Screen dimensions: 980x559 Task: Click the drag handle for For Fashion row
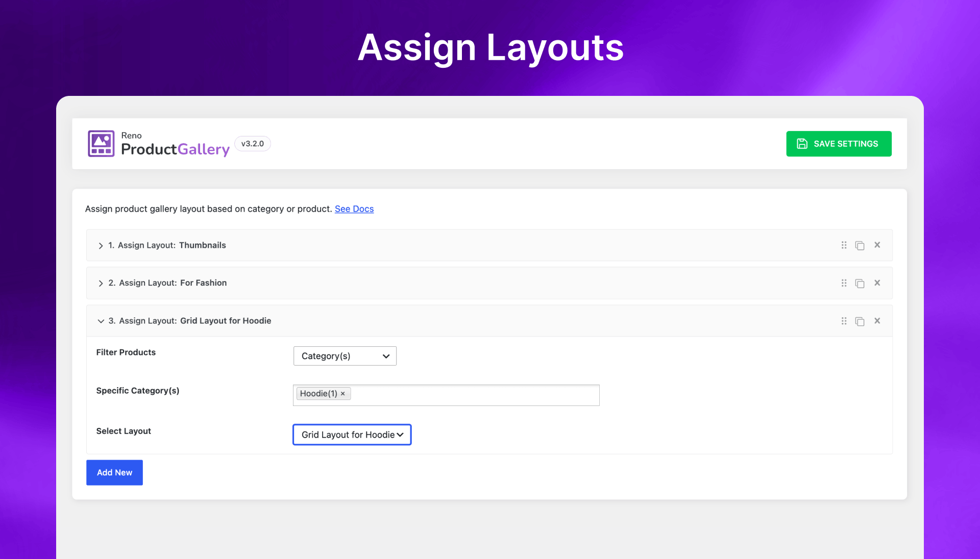[844, 283]
